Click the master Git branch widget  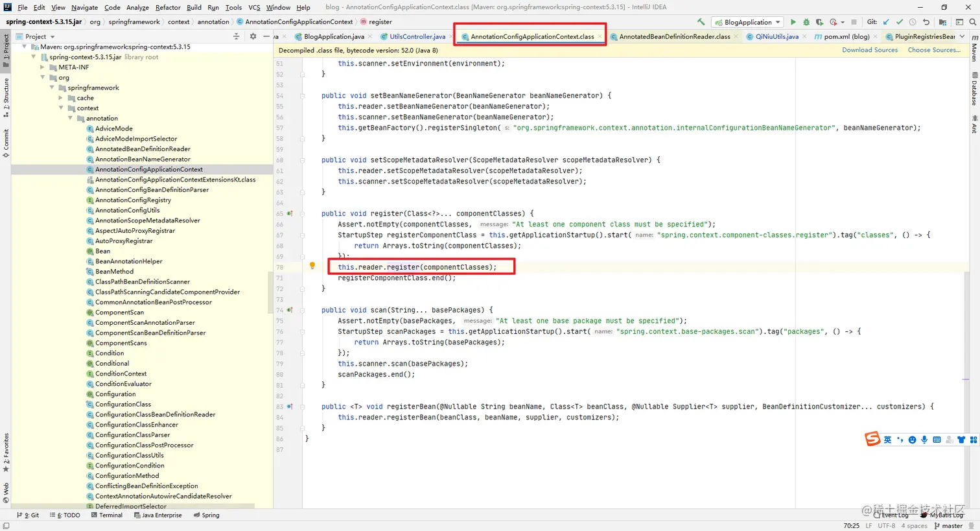[948, 526]
